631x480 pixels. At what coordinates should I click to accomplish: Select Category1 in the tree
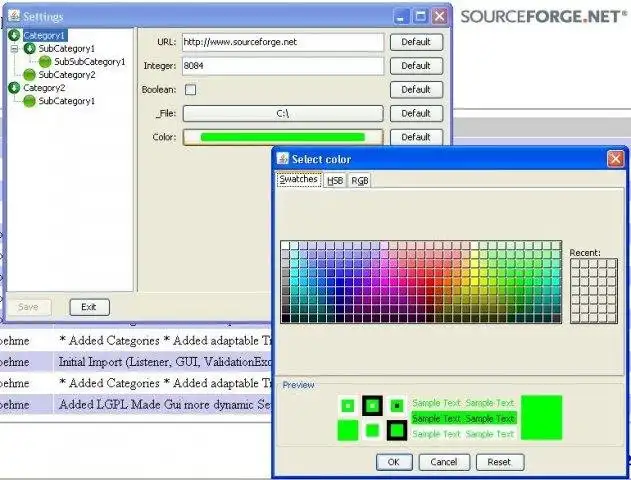pos(44,35)
